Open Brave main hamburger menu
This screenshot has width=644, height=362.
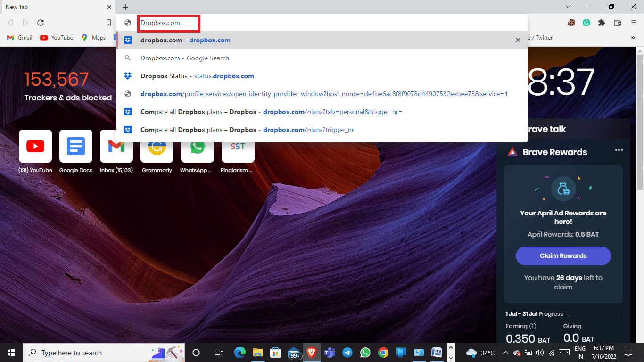pos(634,23)
